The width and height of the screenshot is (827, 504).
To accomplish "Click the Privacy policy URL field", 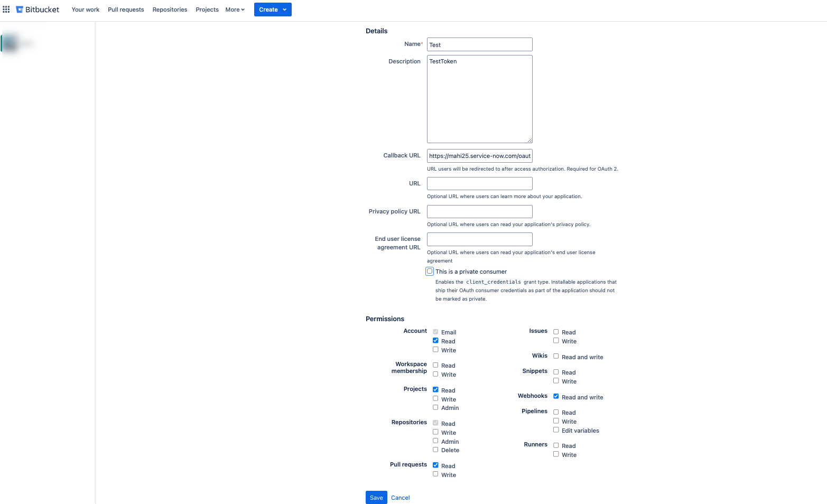I will (480, 211).
